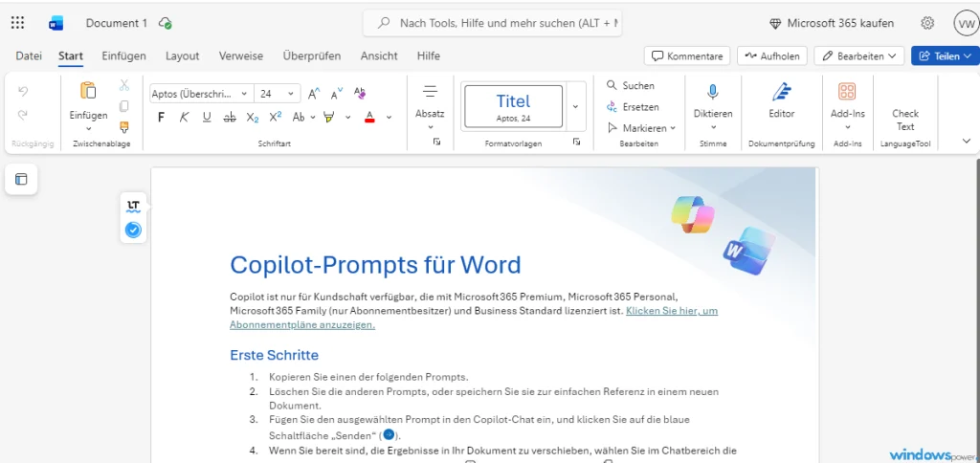This screenshot has height=463, width=980.
Task: Expand the Einfügen paste options arrow
Action: tap(88, 129)
